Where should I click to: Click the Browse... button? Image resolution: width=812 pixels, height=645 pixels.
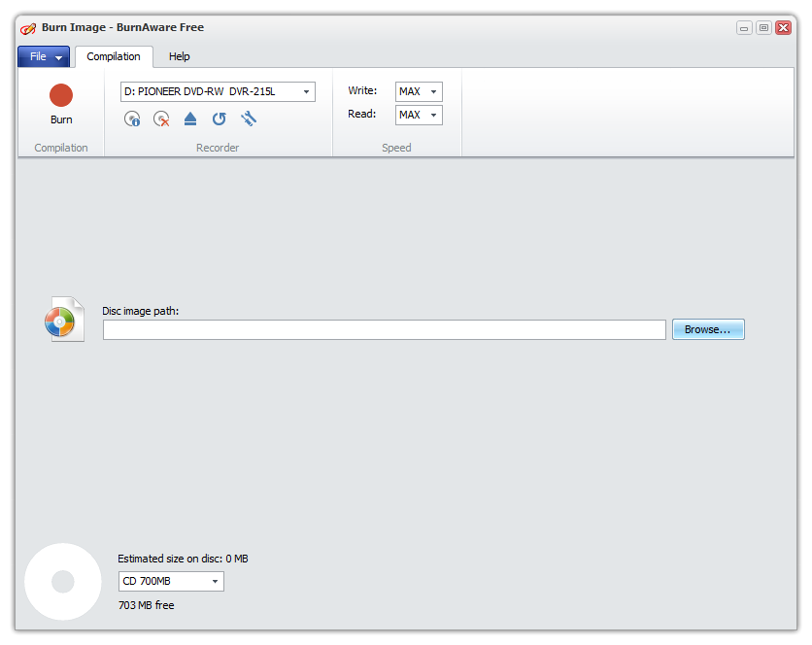point(708,329)
